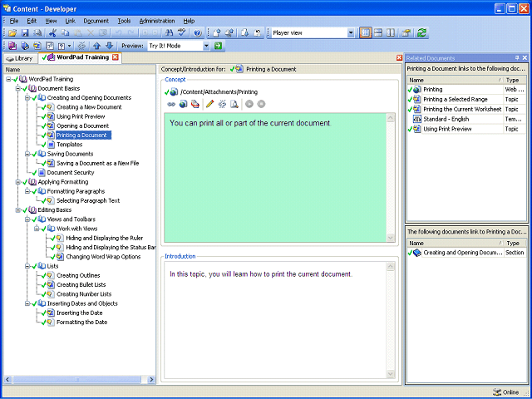Viewport: 532px width, 399px height.
Task: Click the first purple module icon in lower toolbar
Action: [12, 46]
